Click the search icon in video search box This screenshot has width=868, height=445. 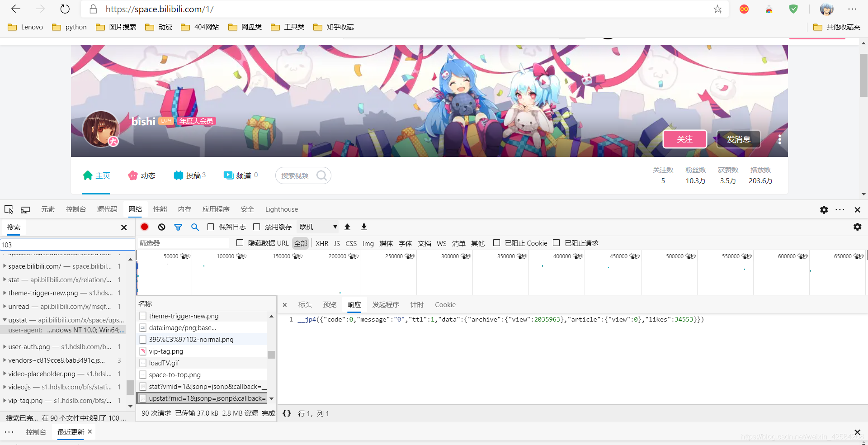(x=321, y=175)
